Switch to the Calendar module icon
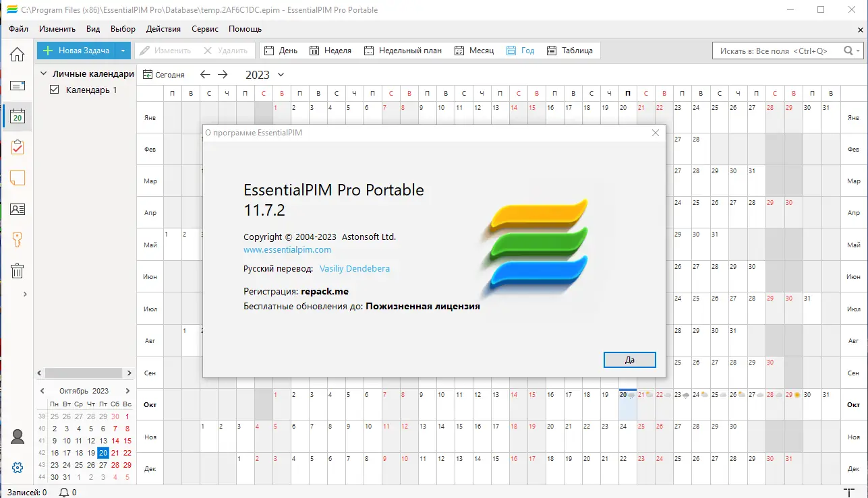The image size is (868, 498). point(18,117)
